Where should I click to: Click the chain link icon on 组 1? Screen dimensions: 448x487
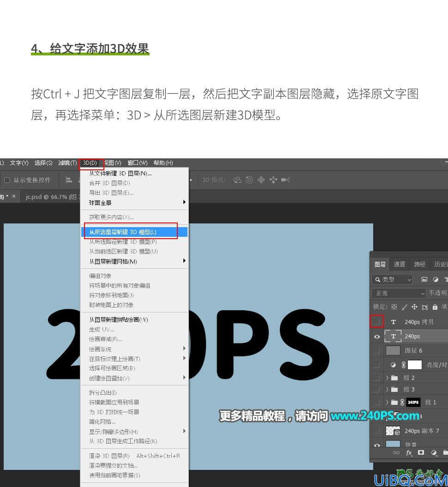[402, 402]
